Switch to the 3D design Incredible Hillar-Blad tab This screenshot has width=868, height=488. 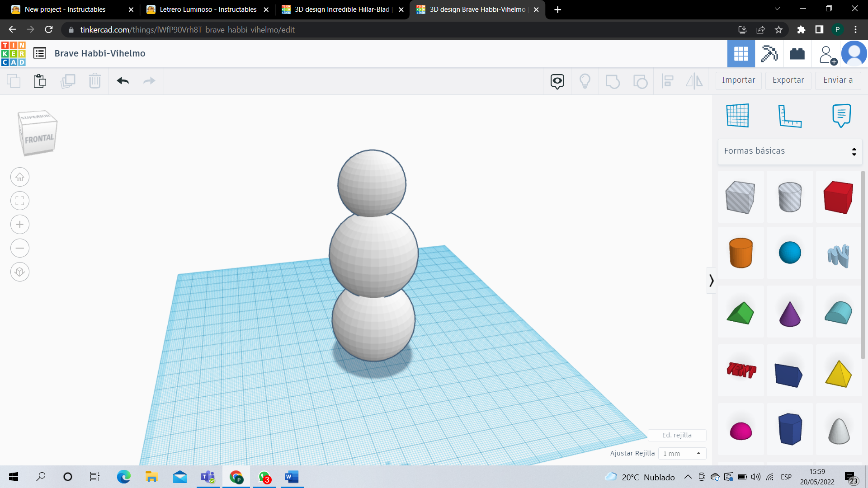(342, 9)
